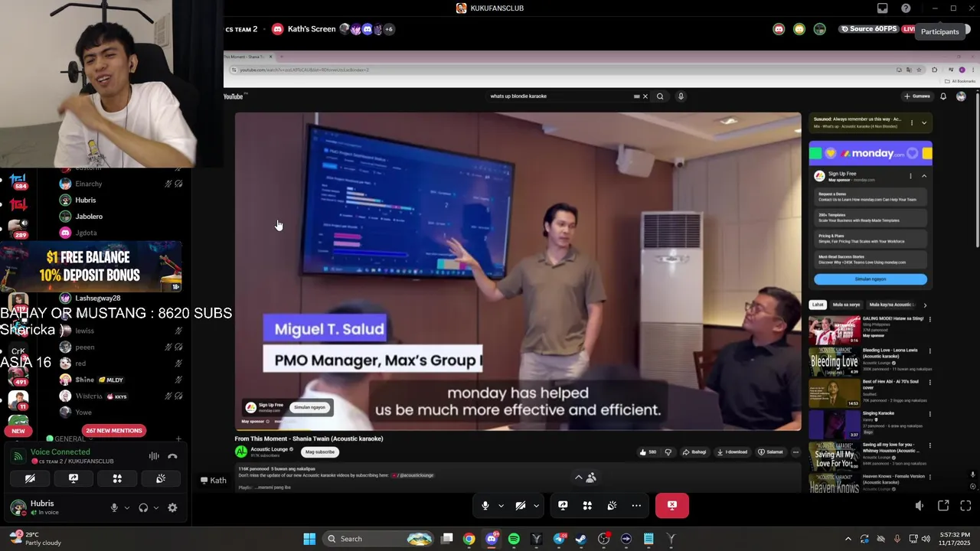The image size is (980, 551).
Task: Click the Salamat button under video
Action: click(x=770, y=452)
